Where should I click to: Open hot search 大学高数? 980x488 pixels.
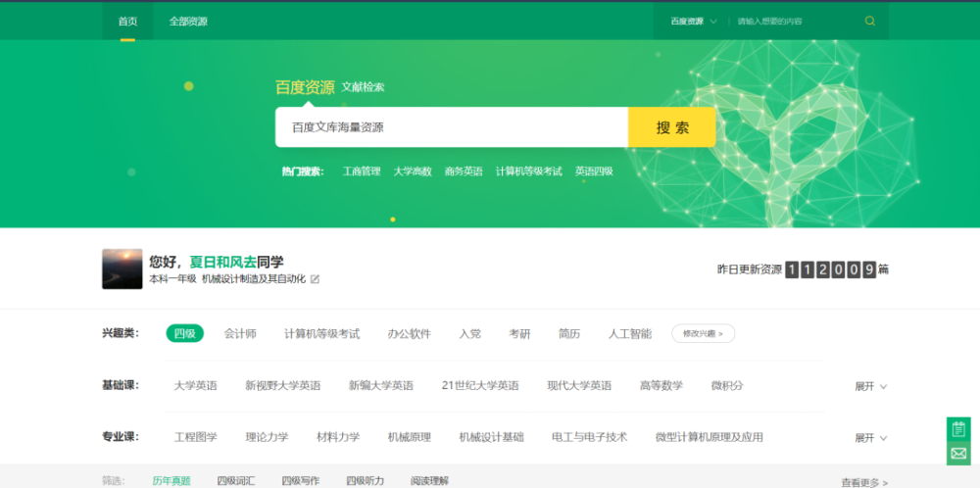[x=413, y=171]
